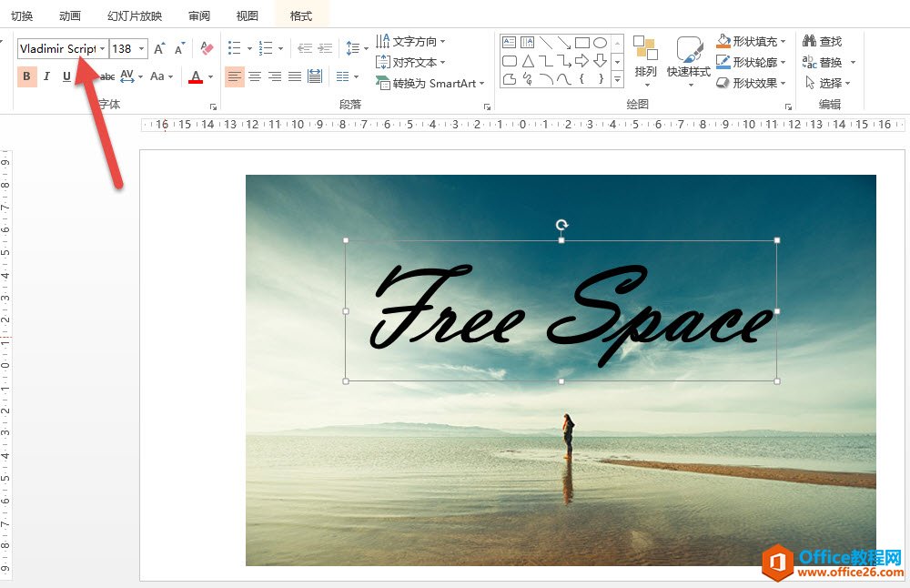910x588 pixels.
Task: Click the decrease font size icon
Action: [180, 49]
